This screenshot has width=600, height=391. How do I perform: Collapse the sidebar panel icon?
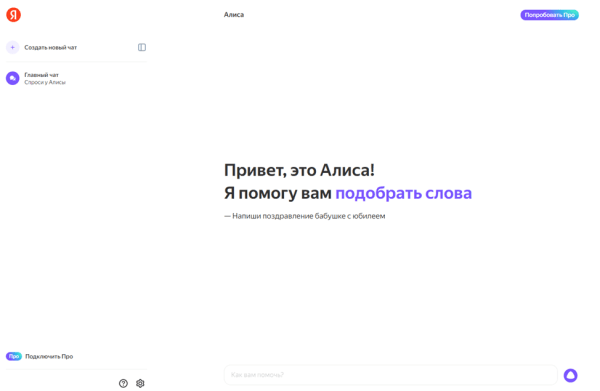point(142,47)
